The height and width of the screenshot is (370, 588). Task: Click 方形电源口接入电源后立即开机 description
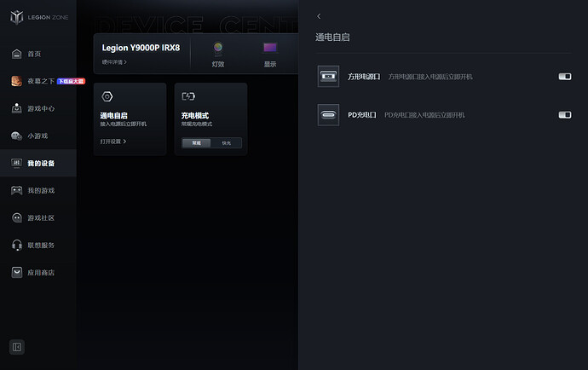pyautogui.click(x=430, y=77)
